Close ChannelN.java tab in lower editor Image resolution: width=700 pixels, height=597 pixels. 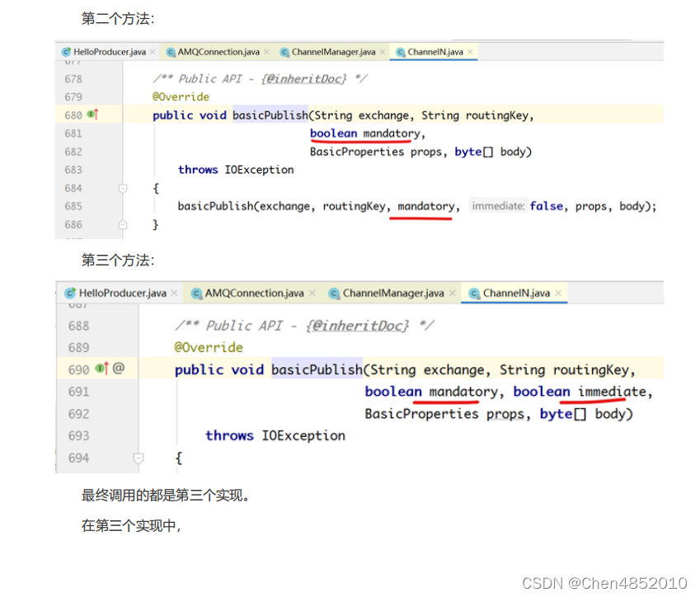[558, 293]
